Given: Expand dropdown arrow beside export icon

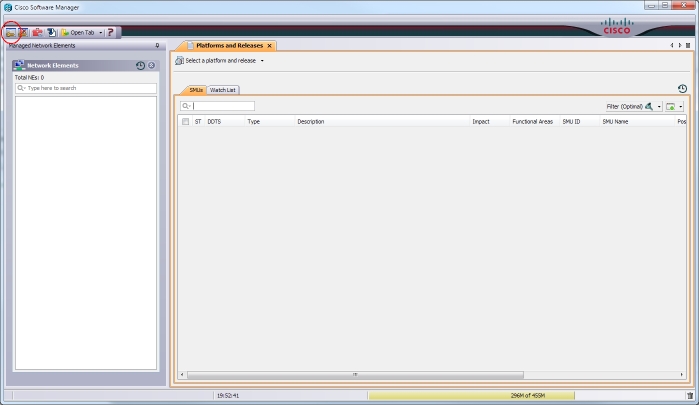Looking at the screenshot, I should click(681, 107).
